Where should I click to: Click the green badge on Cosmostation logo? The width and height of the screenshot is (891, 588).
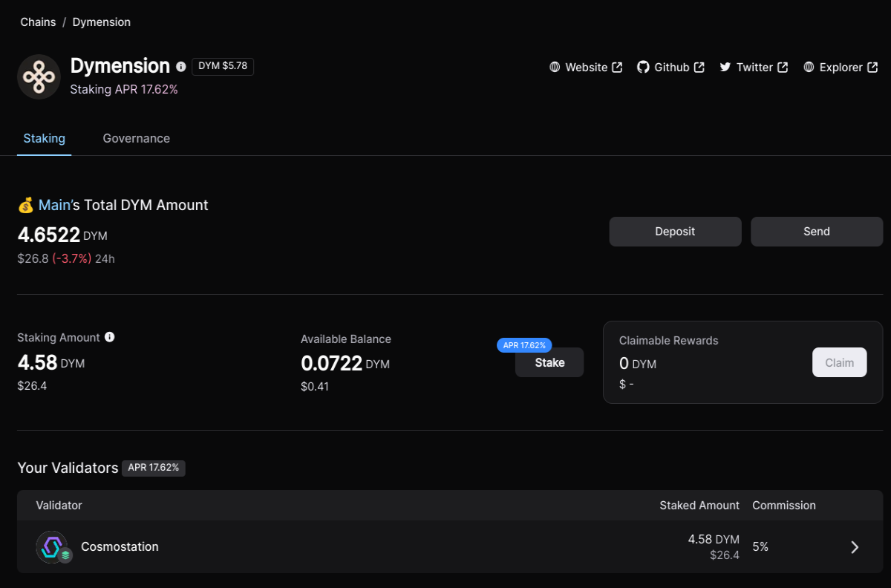click(x=66, y=555)
